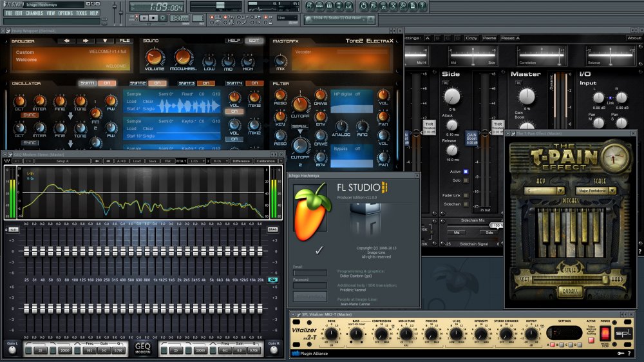
Task: Open the Key dropdown in T-Pain Effect
Action: (x=544, y=191)
